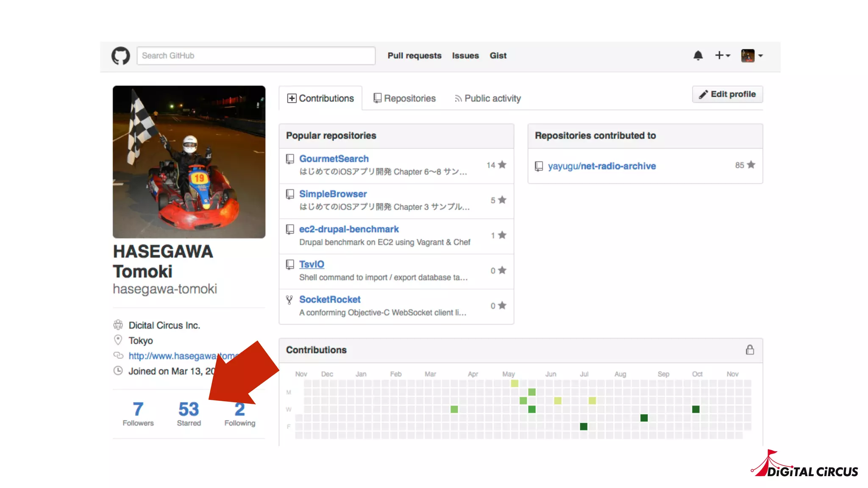Switch to the Public activity tab
Screen dimensions: 868x488
click(x=487, y=98)
